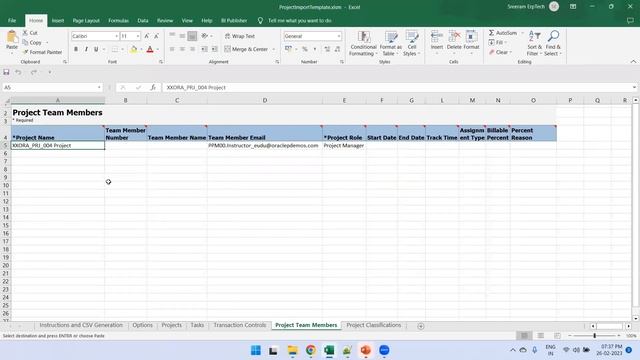Select cell with Project Manager role
The image size is (640, 360).
point(344,146)
